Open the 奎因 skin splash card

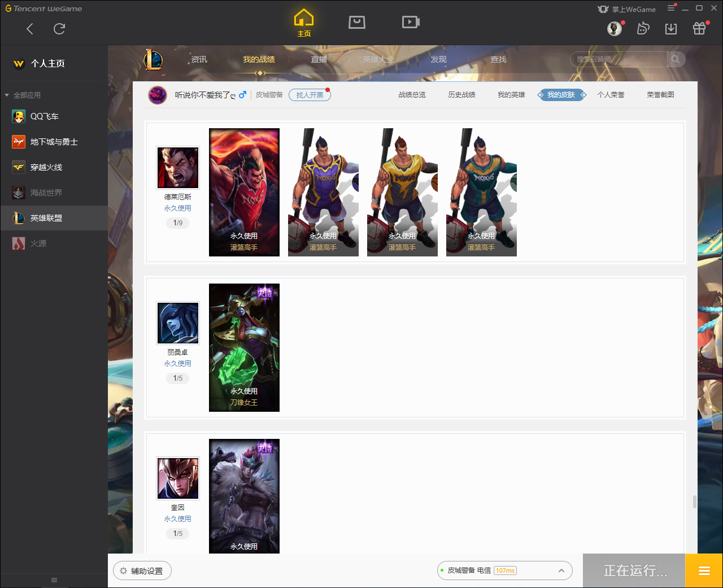tap(244, 496)
